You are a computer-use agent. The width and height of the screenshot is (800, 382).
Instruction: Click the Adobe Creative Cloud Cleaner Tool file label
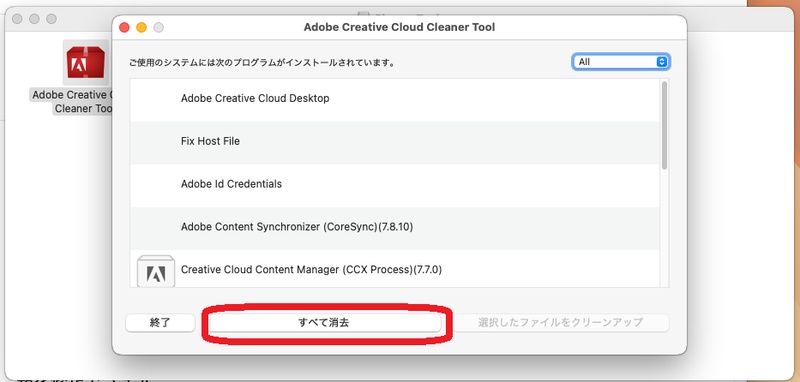coord(71,101)
